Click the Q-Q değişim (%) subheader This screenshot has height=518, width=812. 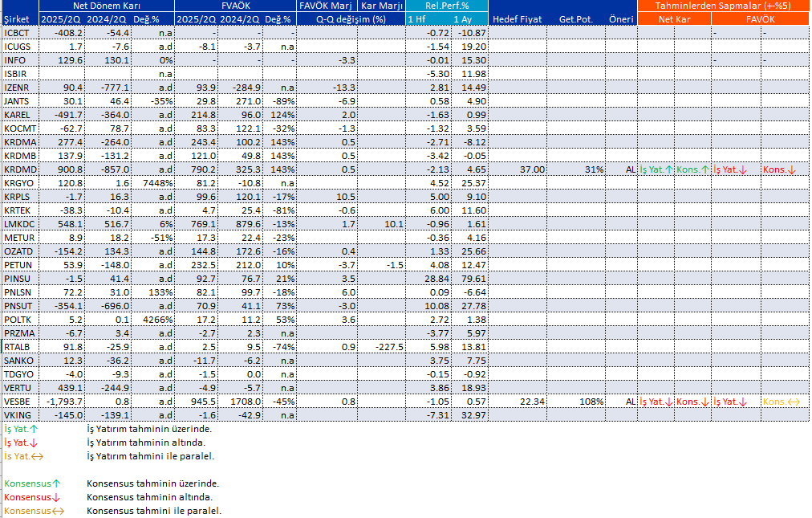click(x=351, y=19)
